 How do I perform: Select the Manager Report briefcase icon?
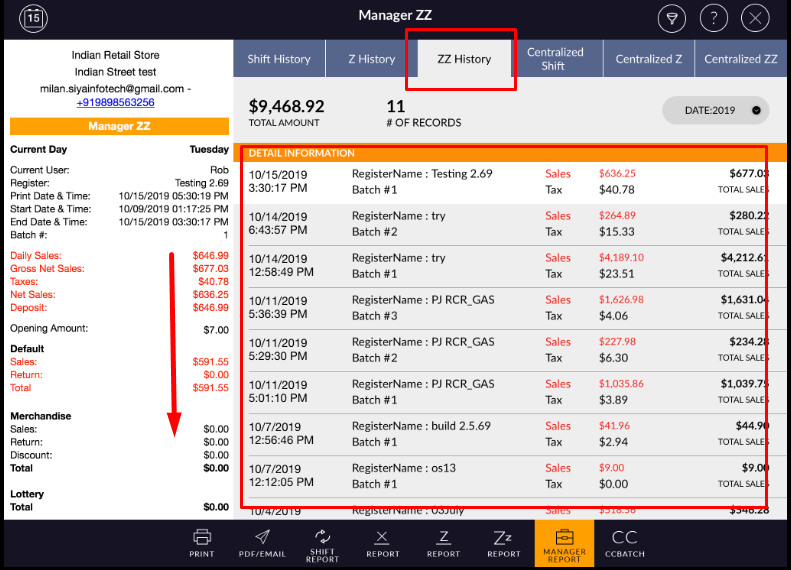pyautogui.click(x=564, y=543)
